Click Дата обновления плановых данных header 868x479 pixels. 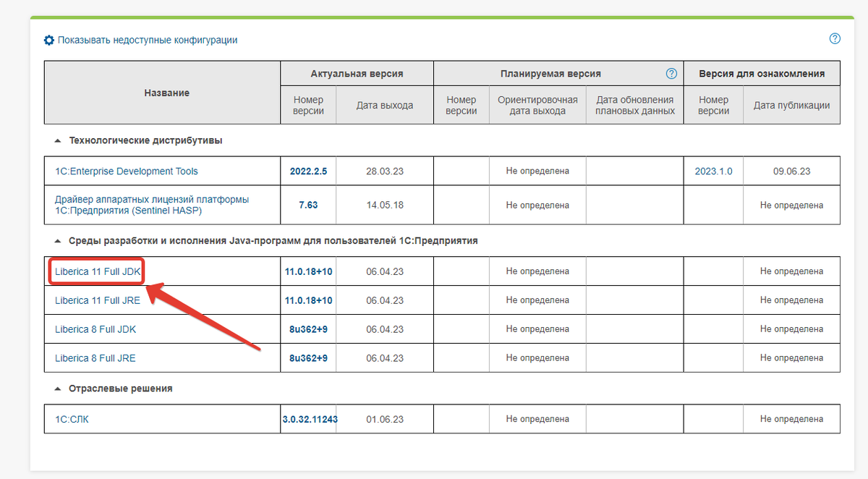click(x=635, y=105)
